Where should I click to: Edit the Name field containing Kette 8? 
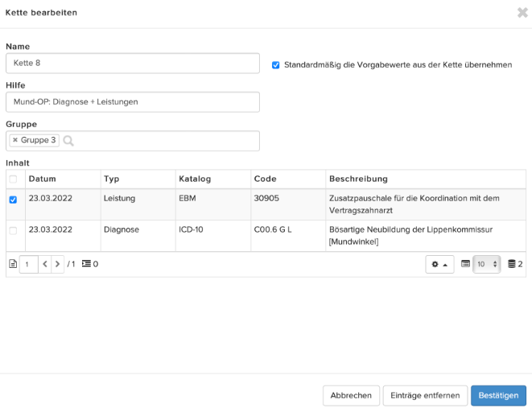pyautogui.click(x=133, y=63)
